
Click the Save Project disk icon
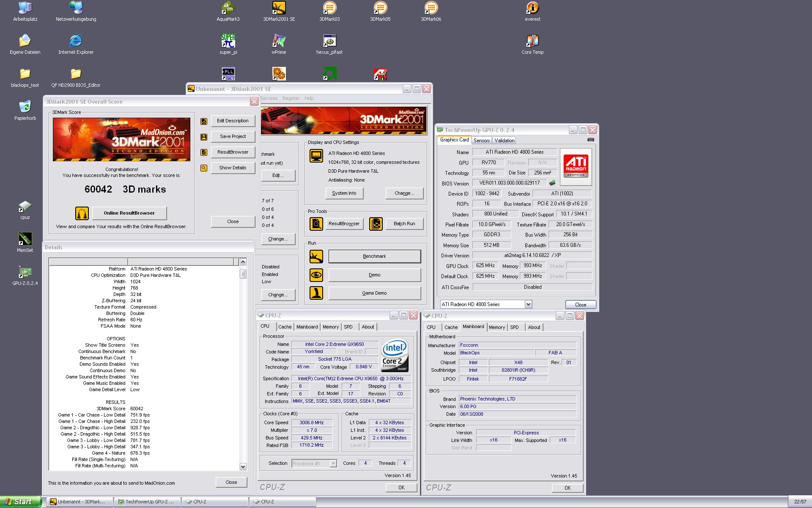(x=204, y=137)
